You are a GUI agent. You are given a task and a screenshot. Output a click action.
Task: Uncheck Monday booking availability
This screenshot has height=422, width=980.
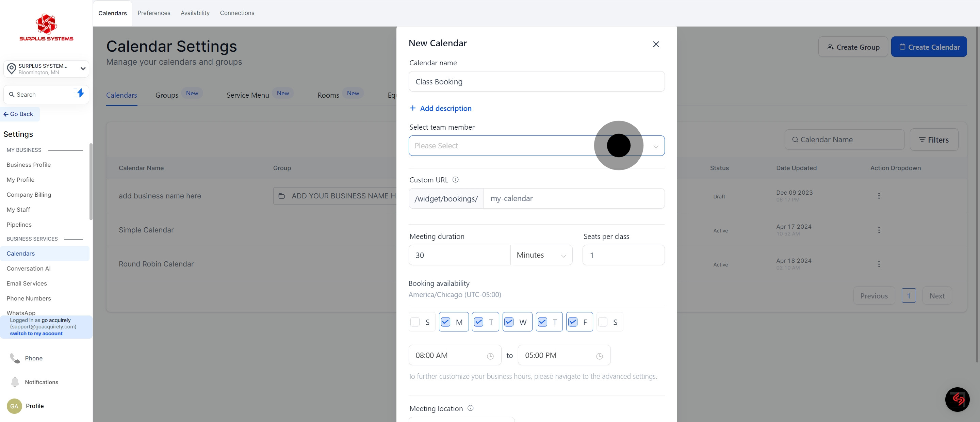(x=445, y=322)
